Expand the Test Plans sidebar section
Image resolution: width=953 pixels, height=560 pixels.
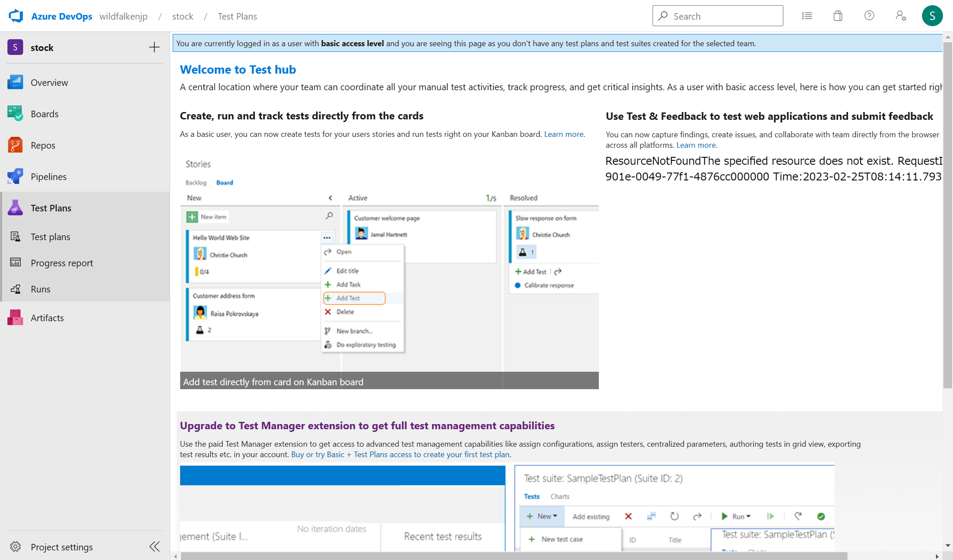click(51, 208)
